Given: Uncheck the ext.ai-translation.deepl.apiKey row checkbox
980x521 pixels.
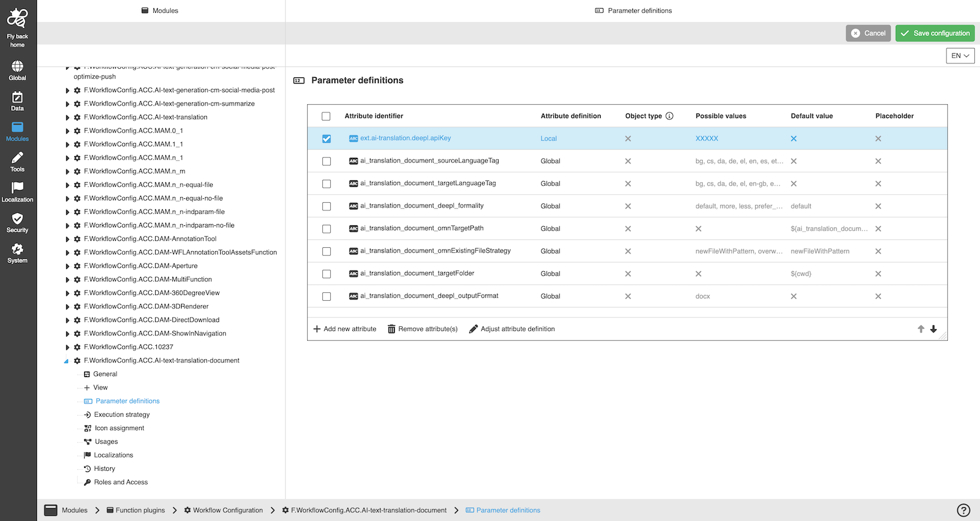Looking at the screenshot, I should pos(326,139).
